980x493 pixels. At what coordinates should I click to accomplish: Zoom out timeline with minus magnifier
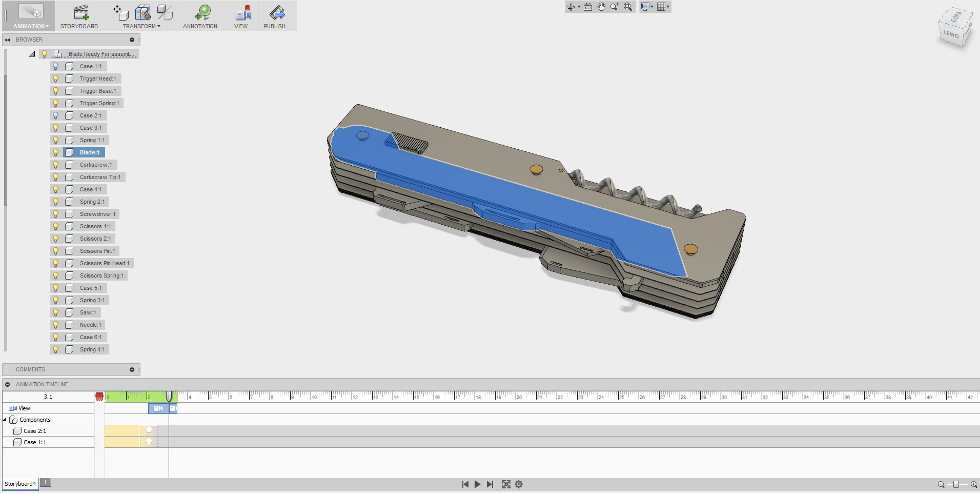click(942, 484)
